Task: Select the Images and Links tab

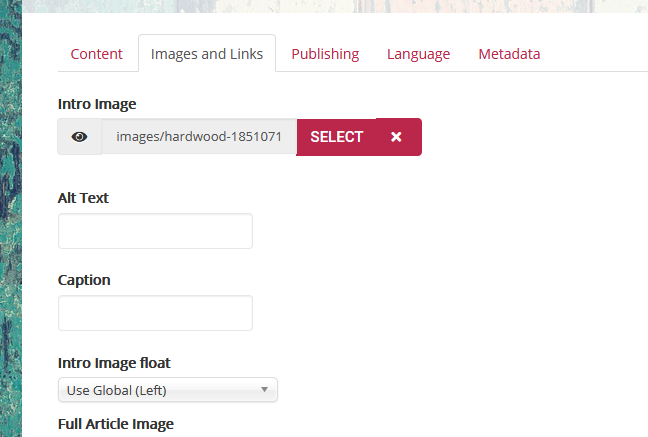Action: click(207, 54)
